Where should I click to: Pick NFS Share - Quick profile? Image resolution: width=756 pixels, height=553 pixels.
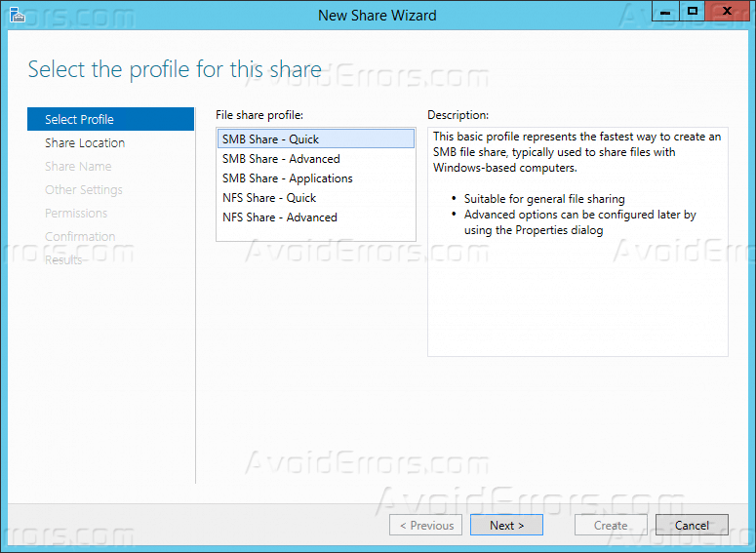pos(316,198)
